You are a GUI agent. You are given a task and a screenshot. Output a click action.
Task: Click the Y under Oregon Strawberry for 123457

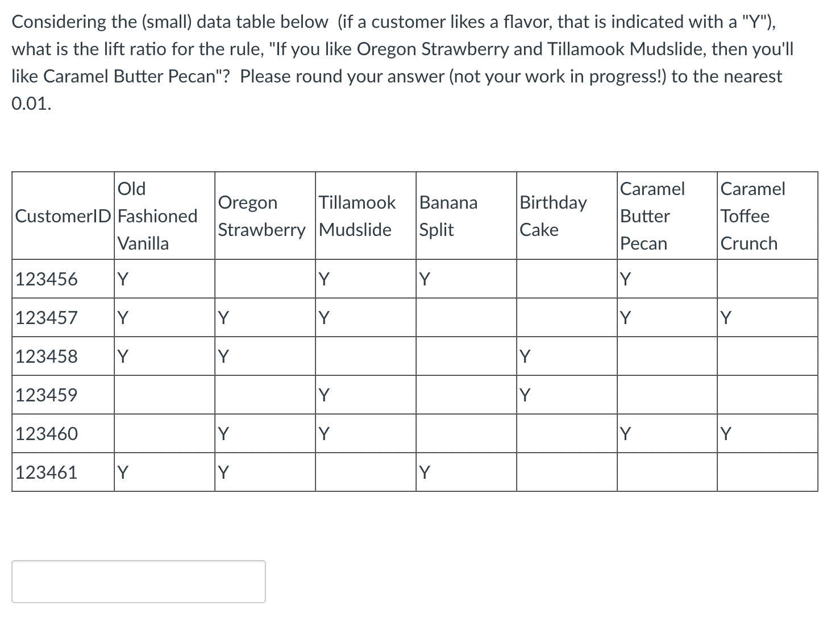click(x=222, y=318)
